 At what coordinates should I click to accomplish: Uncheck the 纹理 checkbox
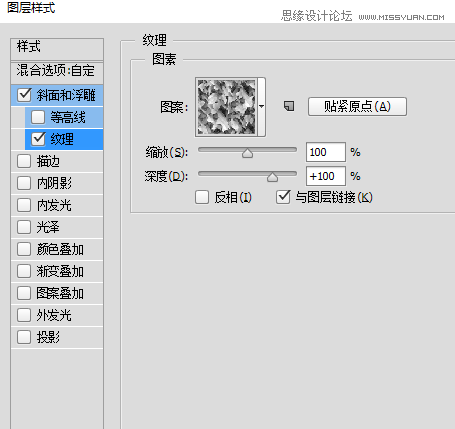coord(38,139)
